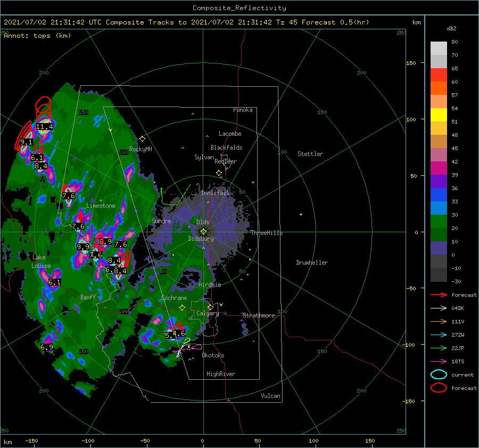This screenshot has width=479, height=448.
Task: Click the green 22JP arrow legend icon
Action: pyautogui.click(x=439, y=348)
